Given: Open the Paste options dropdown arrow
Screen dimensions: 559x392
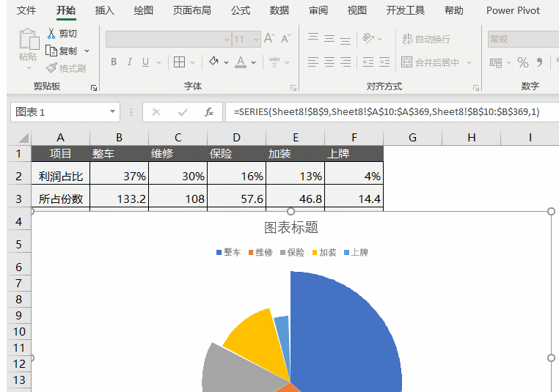Looking at the screenshot, I should pyautogui.click(x=29, y=67).
